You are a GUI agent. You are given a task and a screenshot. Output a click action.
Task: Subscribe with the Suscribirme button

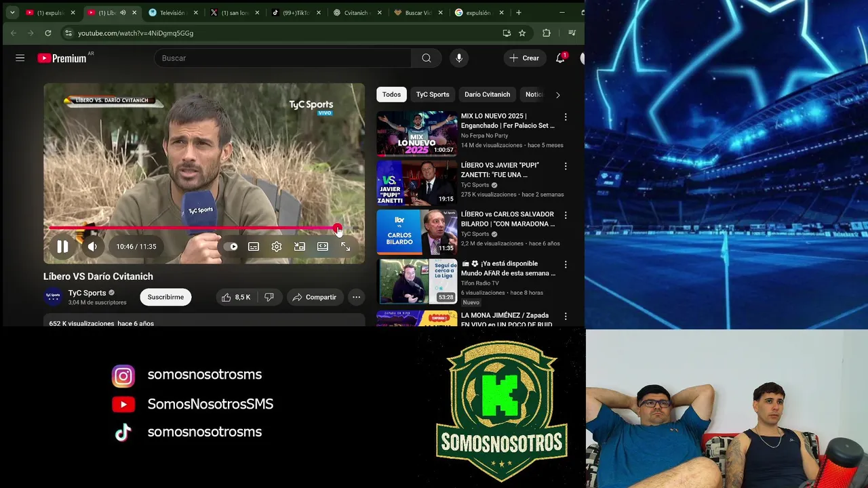click(x=165, y=297)
